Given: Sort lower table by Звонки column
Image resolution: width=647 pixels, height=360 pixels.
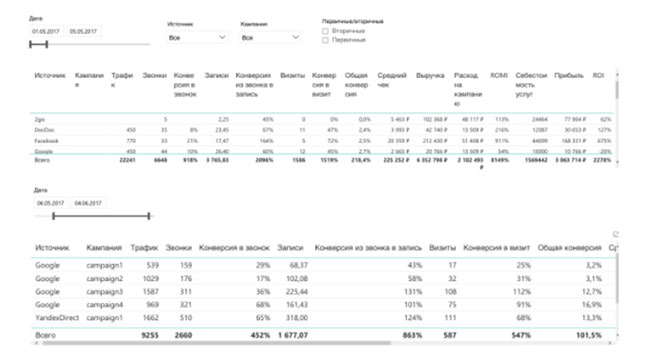Looking at the screenshot, I should click(178, 248).
